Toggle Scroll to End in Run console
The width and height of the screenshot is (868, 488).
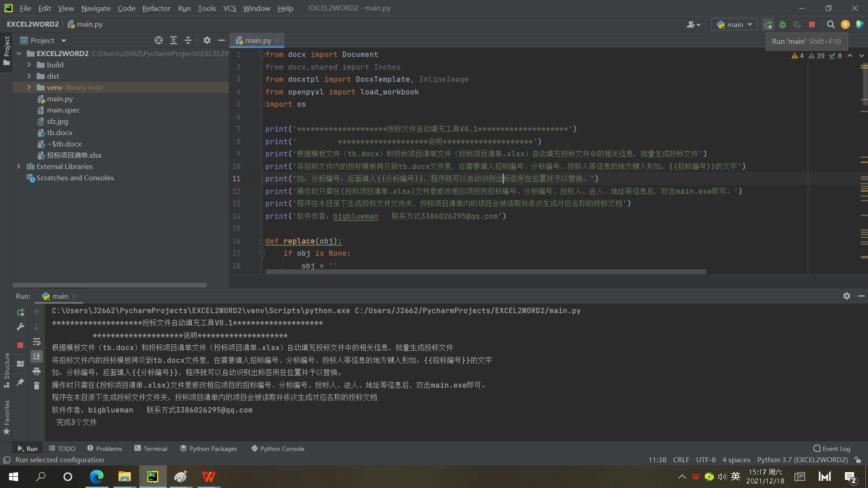click(37, 357)
